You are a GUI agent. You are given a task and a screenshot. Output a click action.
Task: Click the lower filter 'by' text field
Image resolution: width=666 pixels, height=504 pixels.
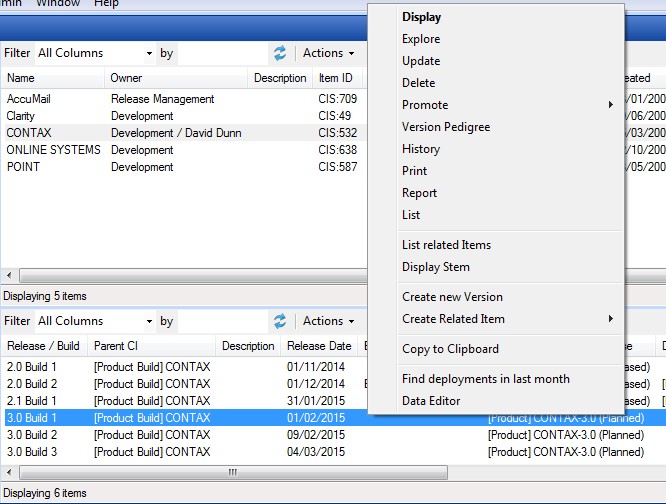point(223,321)
